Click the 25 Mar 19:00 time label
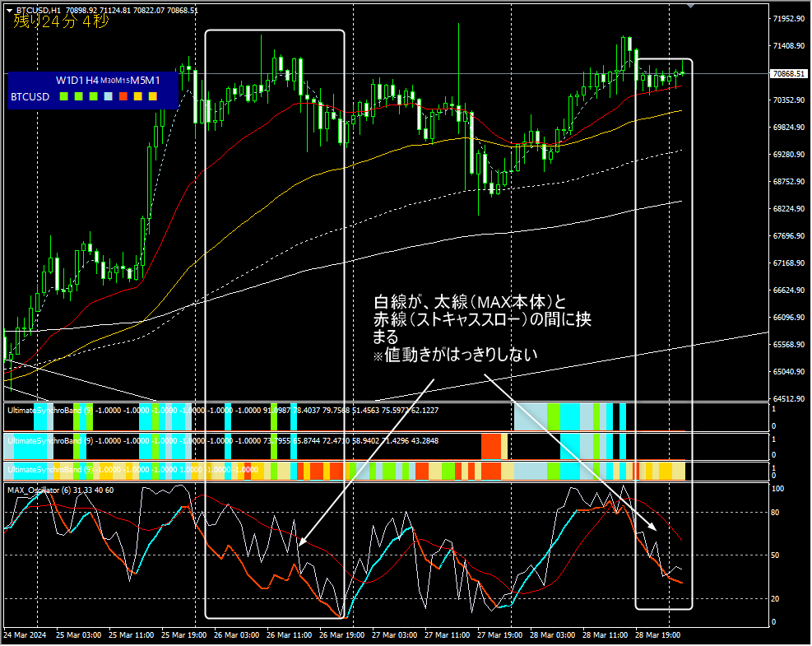This screenshot has height=646, width=812. pyautogui.click(x=183, y=635)
